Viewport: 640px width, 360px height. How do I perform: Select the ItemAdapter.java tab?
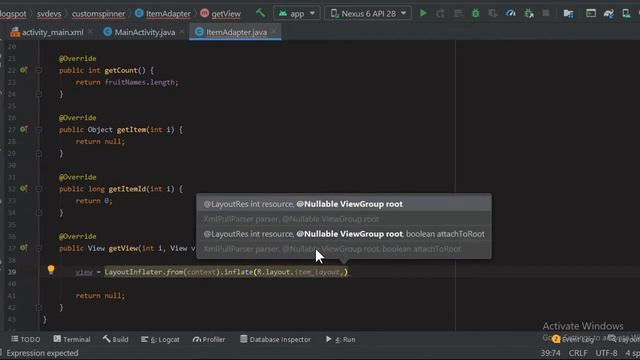click(236, 32)
